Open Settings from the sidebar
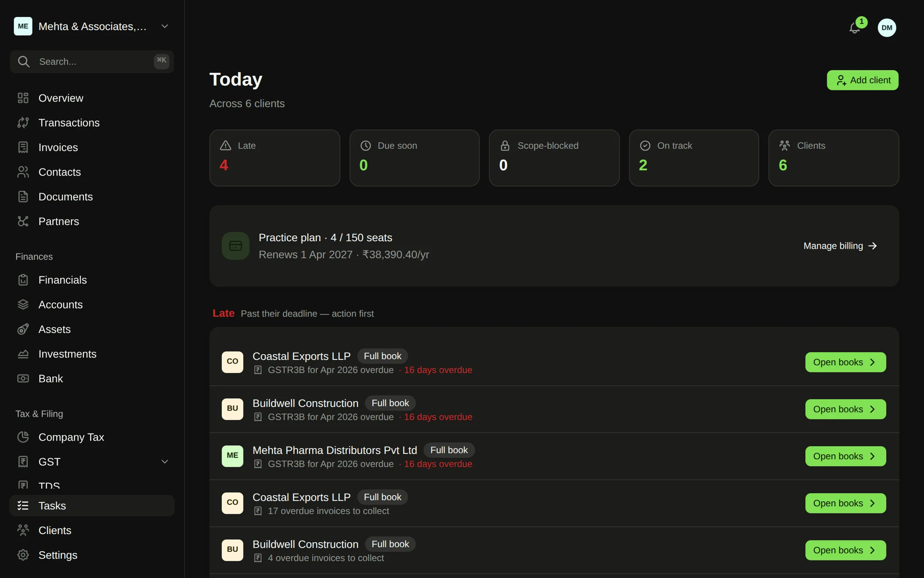This screenshot has height=578, width=924. pyautogui.click(x=92, y=555)
